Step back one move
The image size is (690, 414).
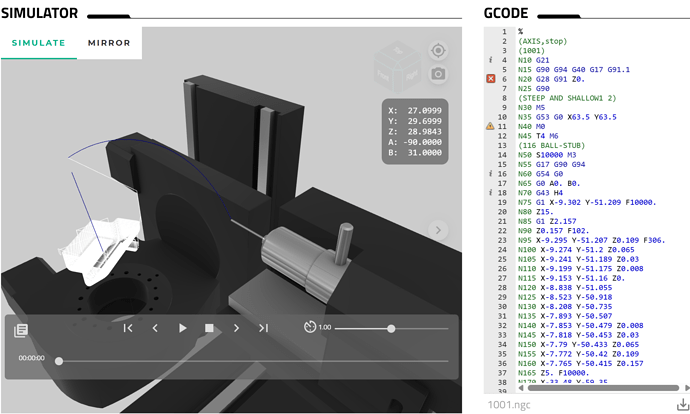coord(155,328)
